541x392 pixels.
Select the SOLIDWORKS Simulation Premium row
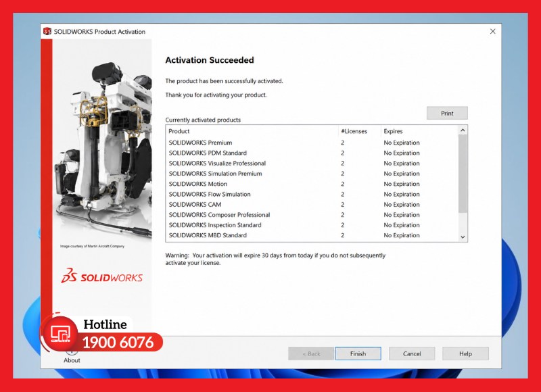click(312, 174)
